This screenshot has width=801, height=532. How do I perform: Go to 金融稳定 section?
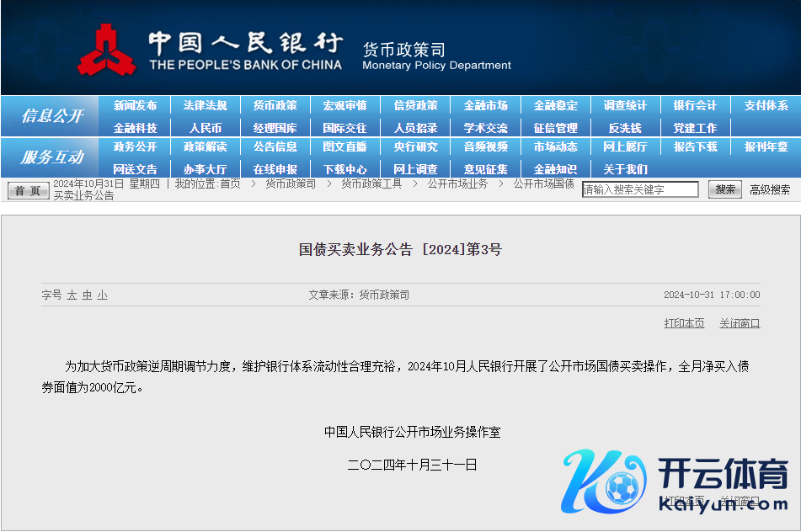(555, 106)
